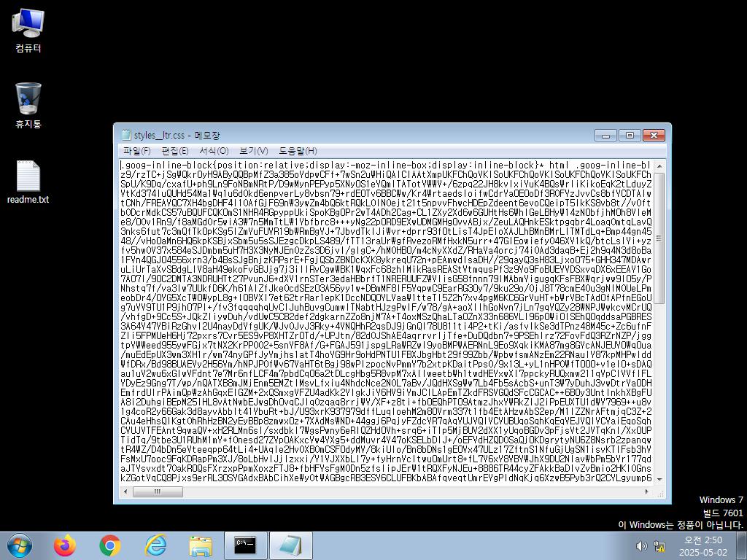Minimize the Notepad window
Viewport: 747px width, 560px height.
pyautogui.click(x=605, y=136)
